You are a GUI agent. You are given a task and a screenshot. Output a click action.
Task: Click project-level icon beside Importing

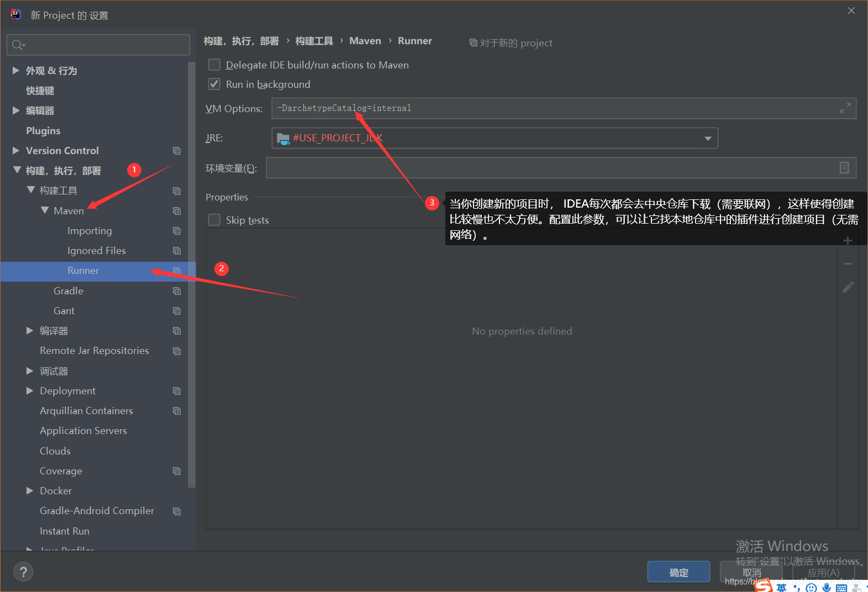coord(177,231)
